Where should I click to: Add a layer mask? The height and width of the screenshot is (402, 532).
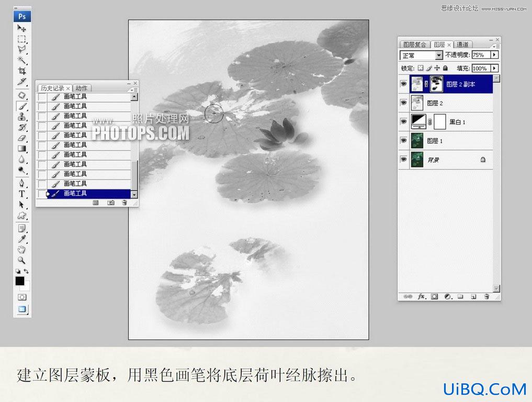click(434, 296)
